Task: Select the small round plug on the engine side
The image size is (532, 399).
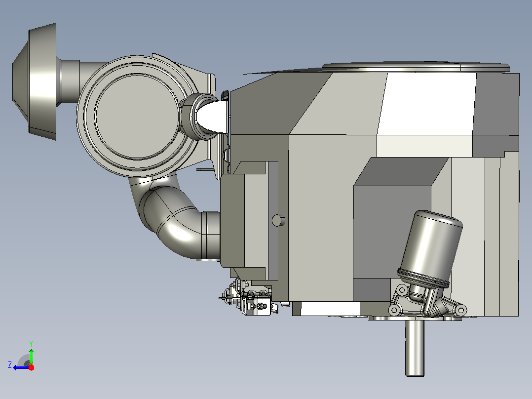Action: coord(278,220)
